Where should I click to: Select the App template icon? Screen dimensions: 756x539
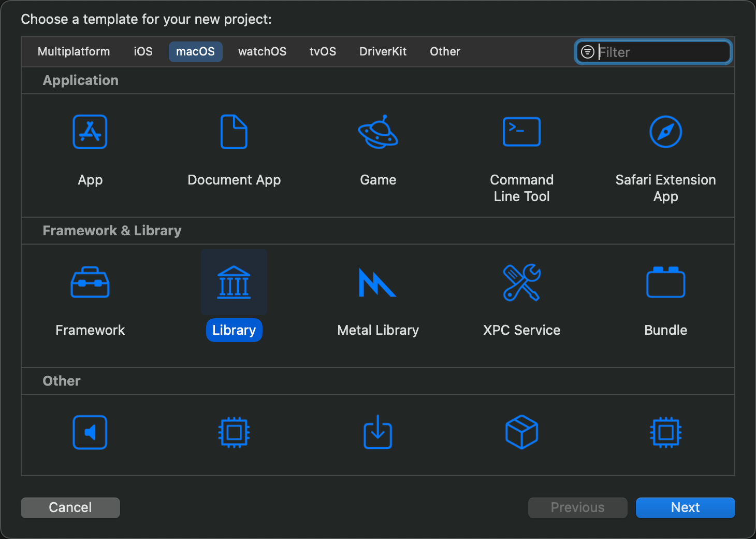(x=90, y=132)
